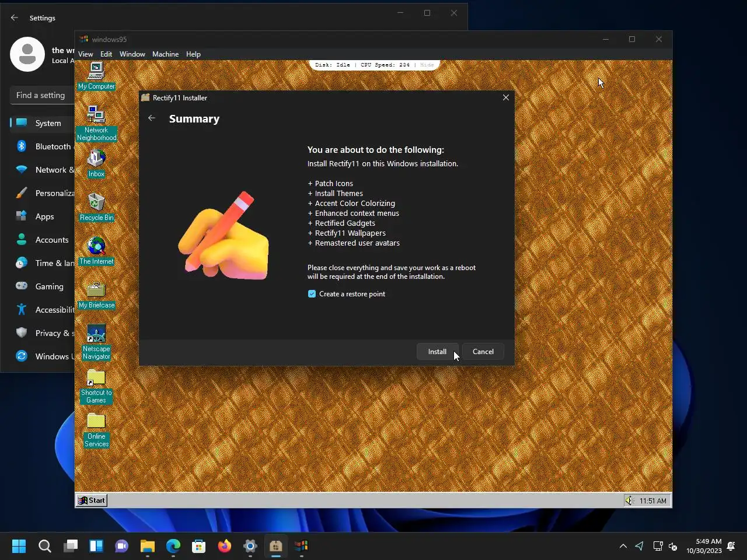This screenshot has width=747, height=560.
Task: Open the notification center icon
Action: 731,546
